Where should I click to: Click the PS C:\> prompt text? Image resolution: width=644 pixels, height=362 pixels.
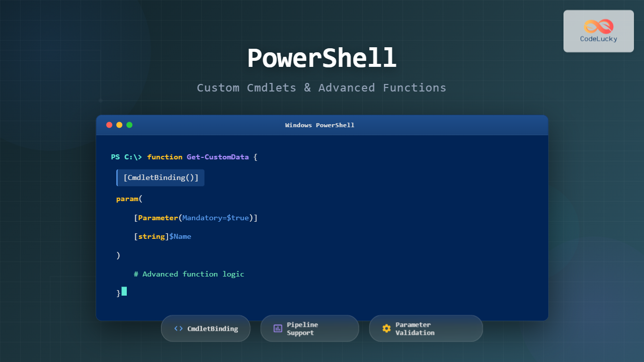click(126, 157)
